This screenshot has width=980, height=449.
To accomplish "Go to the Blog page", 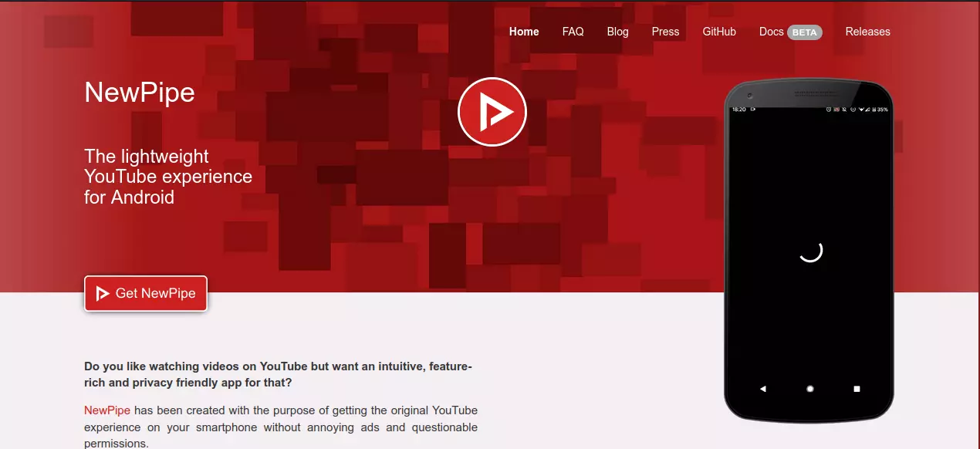I will click(617, 32).
